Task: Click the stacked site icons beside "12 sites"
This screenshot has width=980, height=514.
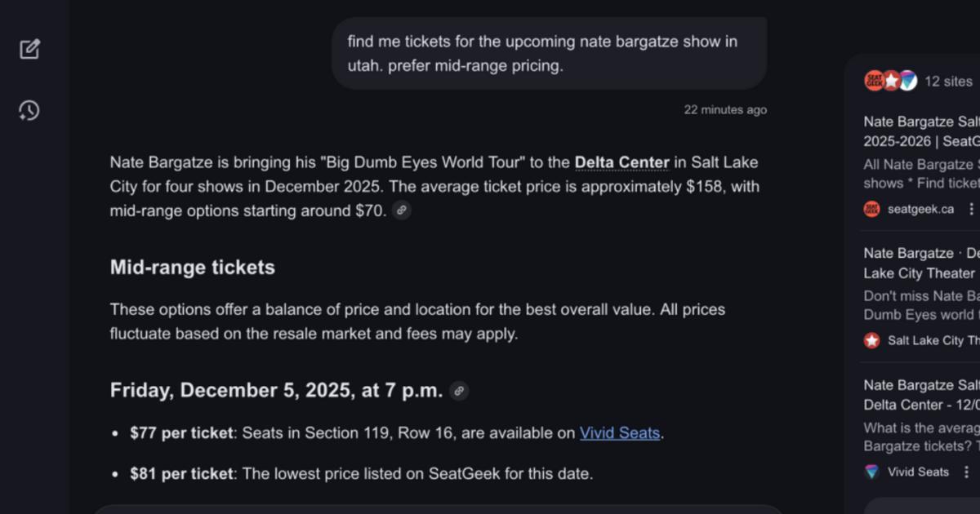Action: tap(890, 81)
